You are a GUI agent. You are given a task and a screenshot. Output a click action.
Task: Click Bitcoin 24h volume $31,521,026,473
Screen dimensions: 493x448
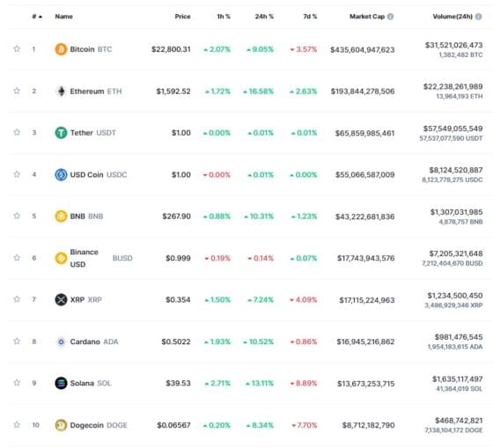pos(453,45)
